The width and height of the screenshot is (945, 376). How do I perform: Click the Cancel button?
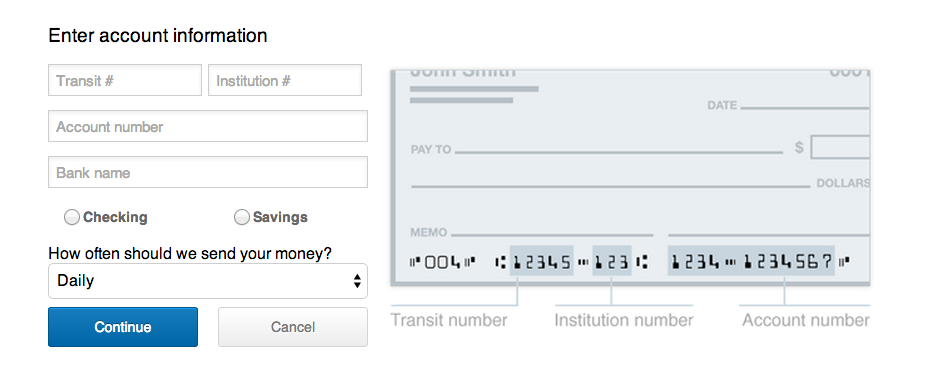pyautogui.click(x=293, y=327)
